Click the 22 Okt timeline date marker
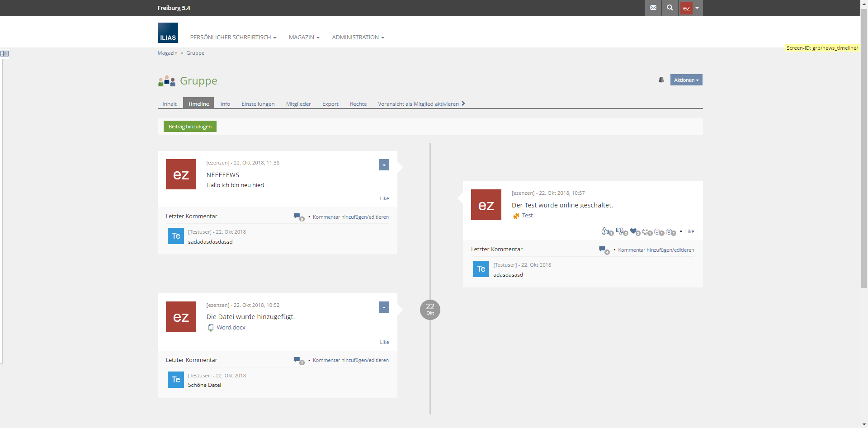Screen dimensions: 868x428 point(430,310)
